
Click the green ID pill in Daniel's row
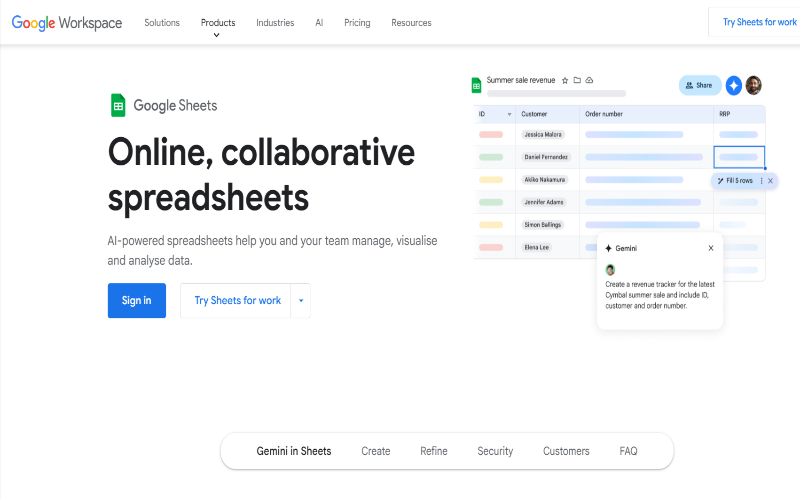click(x=491, y=157)
